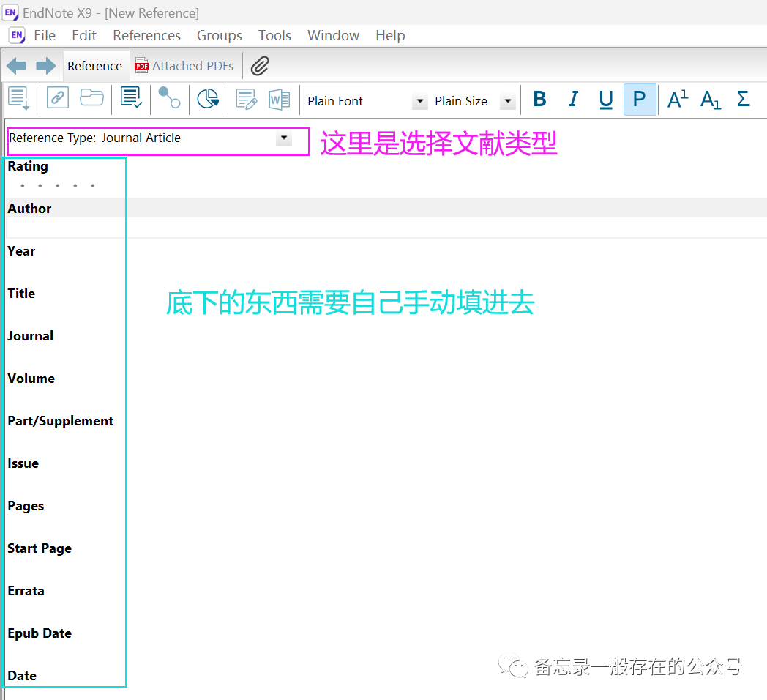The height and width of the screenshot is (700, 767).
Task: Select the Epub Date field label
Action: pos(40,633)
